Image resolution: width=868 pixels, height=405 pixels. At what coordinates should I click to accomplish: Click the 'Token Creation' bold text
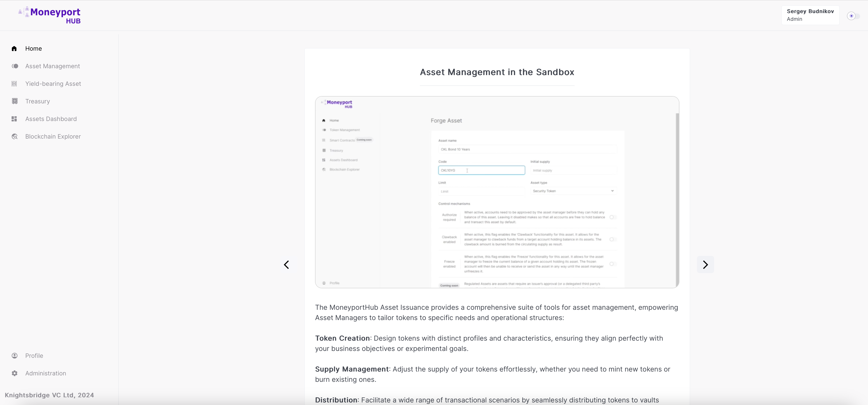click(342, 338)
